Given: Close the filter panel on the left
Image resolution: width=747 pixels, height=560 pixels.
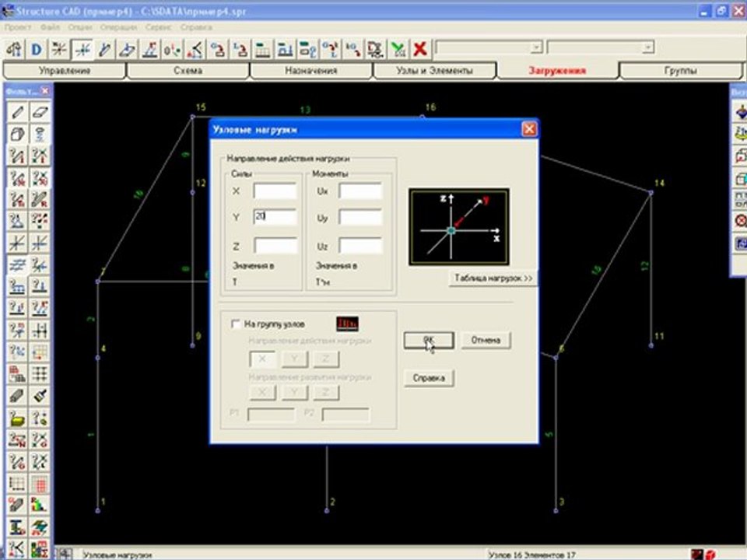Looking at the screenshot, I should tap(45, 91).
